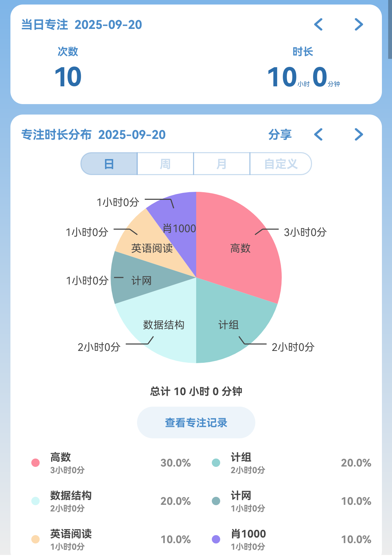This screenshot has height=556, width=392.
Task: Switch to the 月 view tab
Action: click(222, 164)
